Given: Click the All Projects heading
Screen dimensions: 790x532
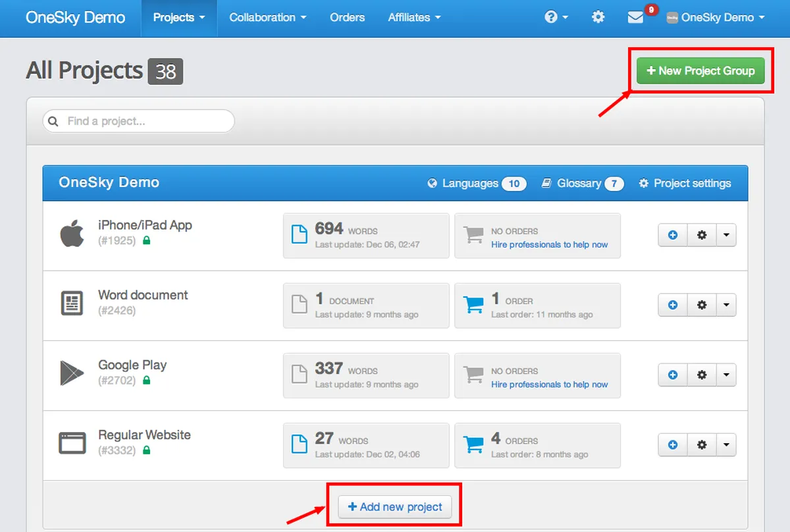Looking at the screenshot, I should click(84, 70).
